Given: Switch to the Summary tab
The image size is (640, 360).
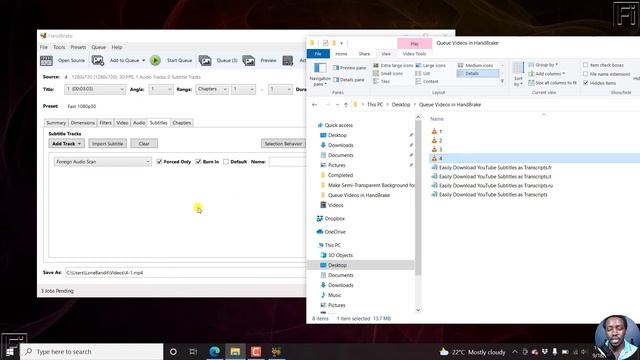Looking at the screenshot, I should pyautogui.click(x=56, y=123).
